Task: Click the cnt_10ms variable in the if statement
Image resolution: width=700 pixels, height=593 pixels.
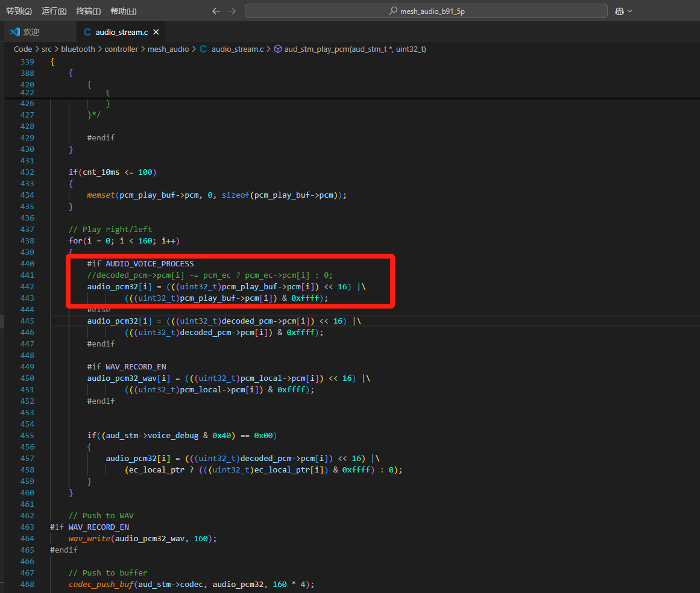Action: click(101, 172)
